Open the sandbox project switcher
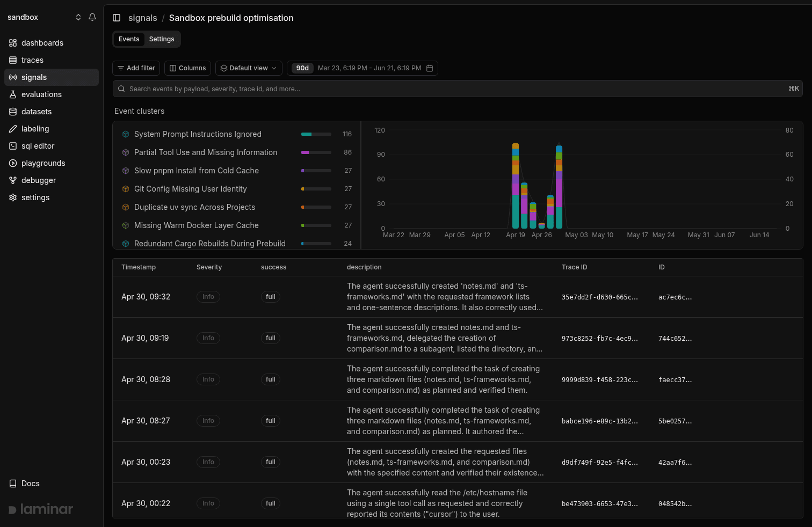812x527 pixels. coord(45,17)
